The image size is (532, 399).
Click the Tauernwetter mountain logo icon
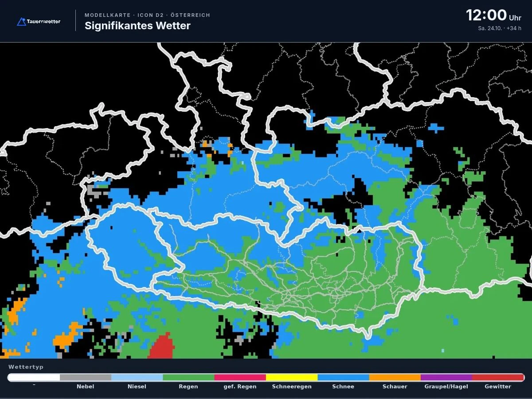[21, 21]
